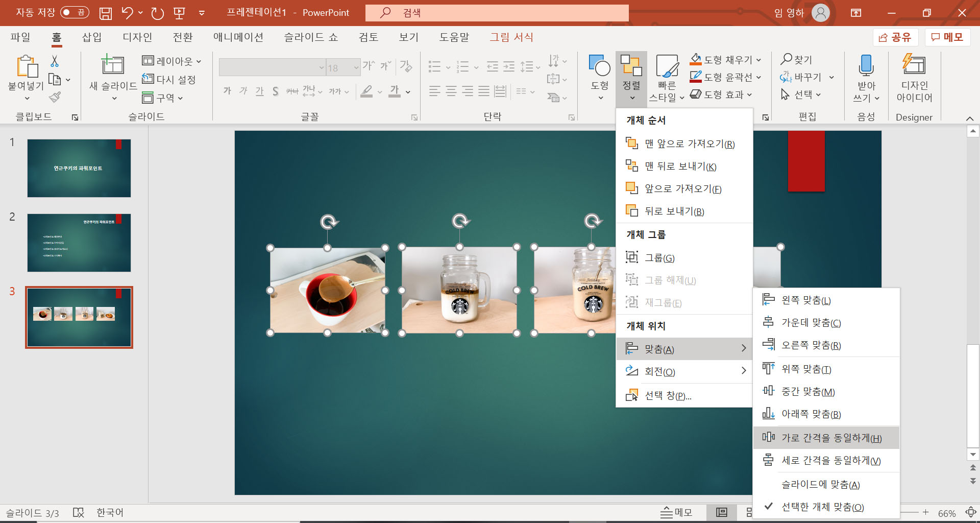Choose Group (그룹) option

coord(684,257)
